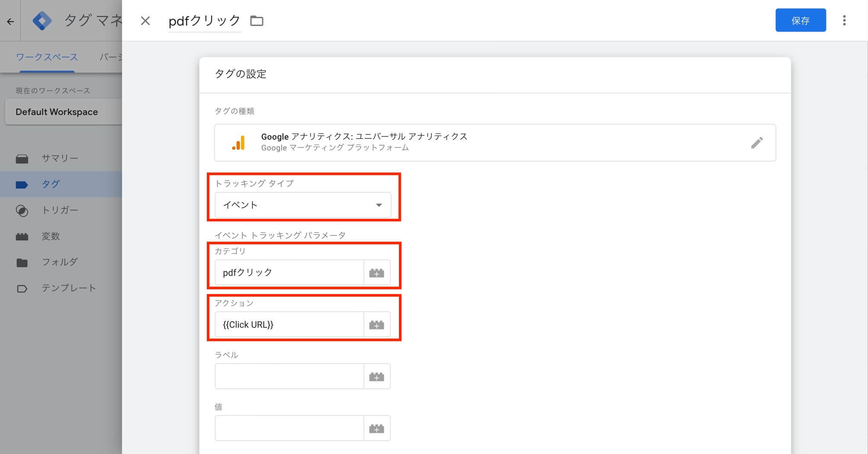Insert variable for ラベル field
The height and width of the screenshot is (454, 868).
pyautogui.click(x=377, y=377)
